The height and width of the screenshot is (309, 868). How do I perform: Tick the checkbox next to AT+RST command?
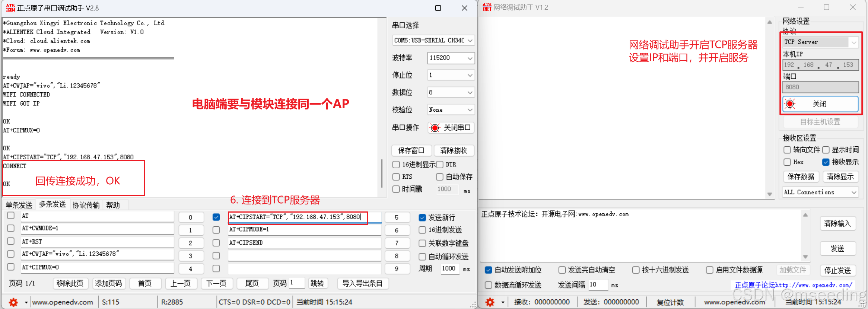tap(11, 241)
